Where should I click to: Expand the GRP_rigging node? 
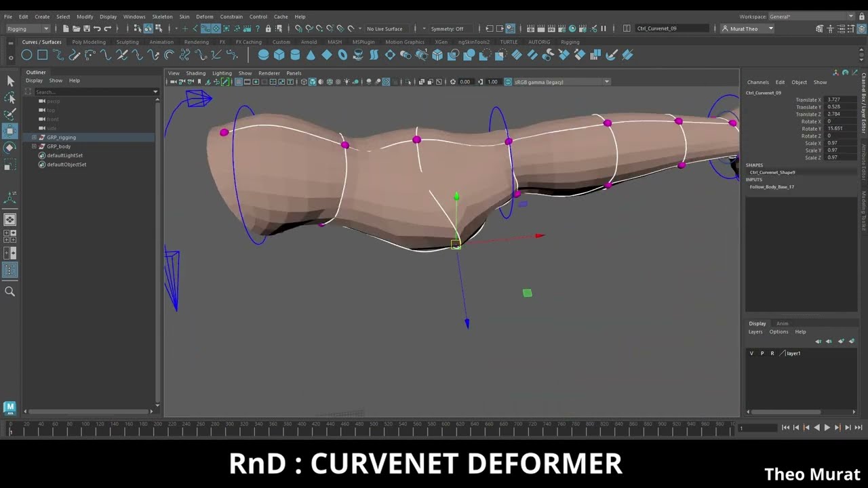[x=34, y=138]
